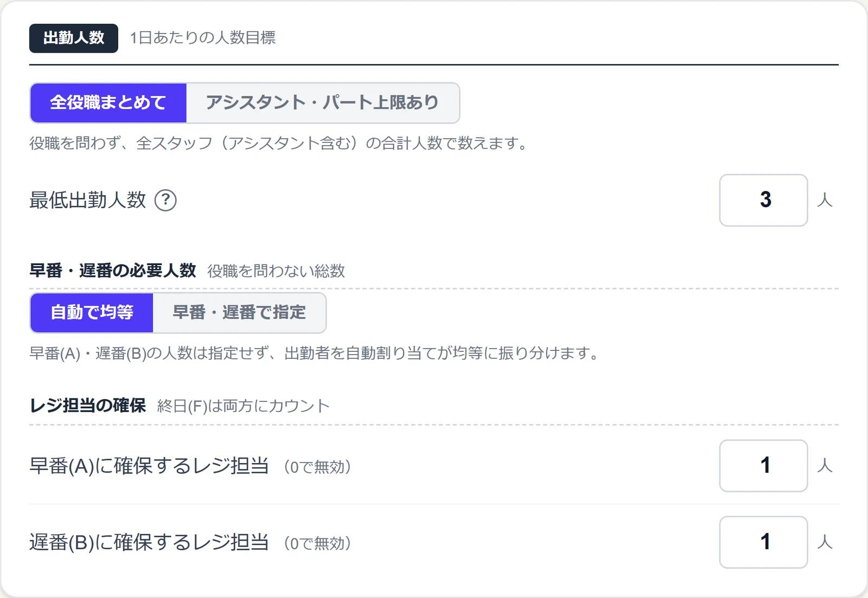868x598 pixels.
Task: Click the 早番・遅番の必要人数 heading
Action: [113, 271]
